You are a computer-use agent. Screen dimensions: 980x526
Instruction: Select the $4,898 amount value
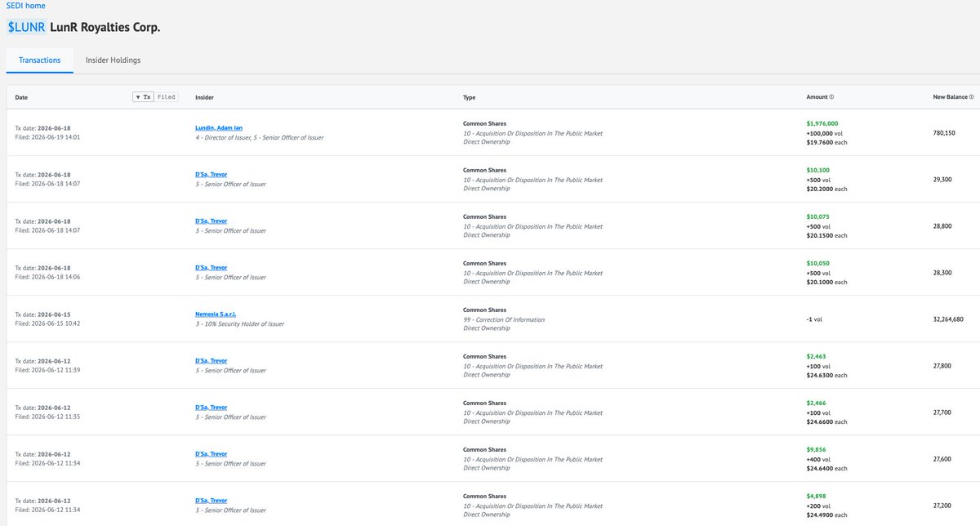coord(816,497)
